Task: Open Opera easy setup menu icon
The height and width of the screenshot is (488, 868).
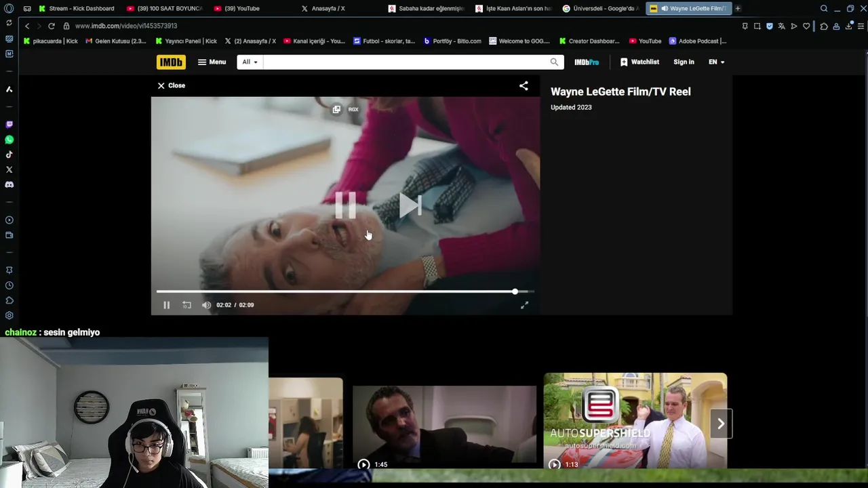Action: tap(861, 26)
